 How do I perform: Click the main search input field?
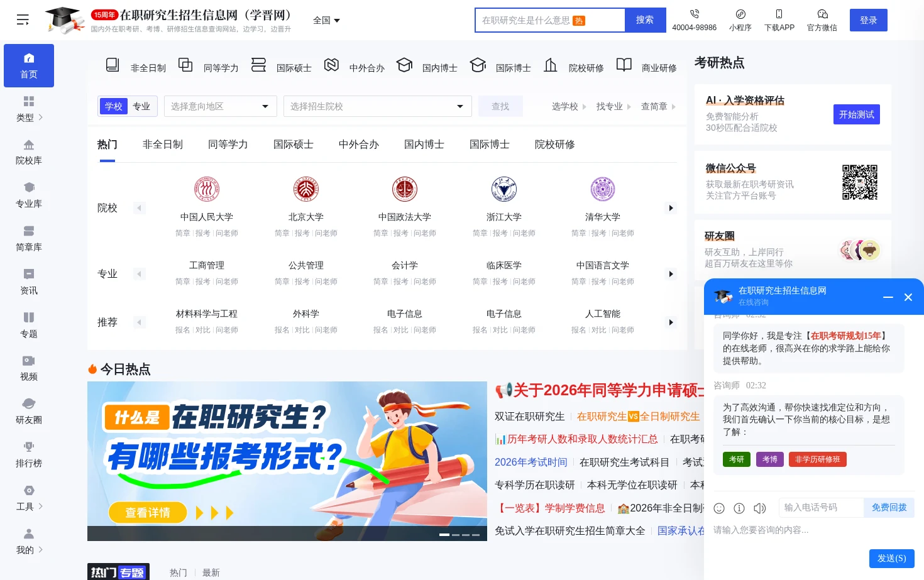(x=550, y=20)
